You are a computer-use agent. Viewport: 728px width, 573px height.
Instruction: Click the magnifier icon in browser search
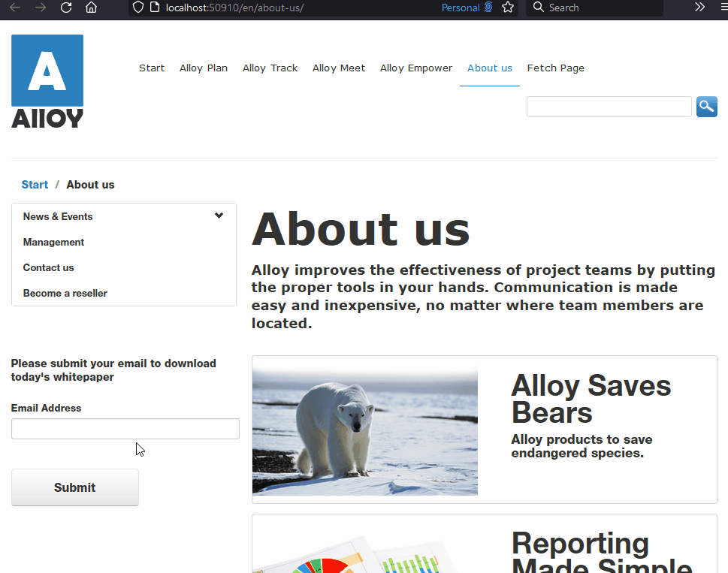[538, 7]
